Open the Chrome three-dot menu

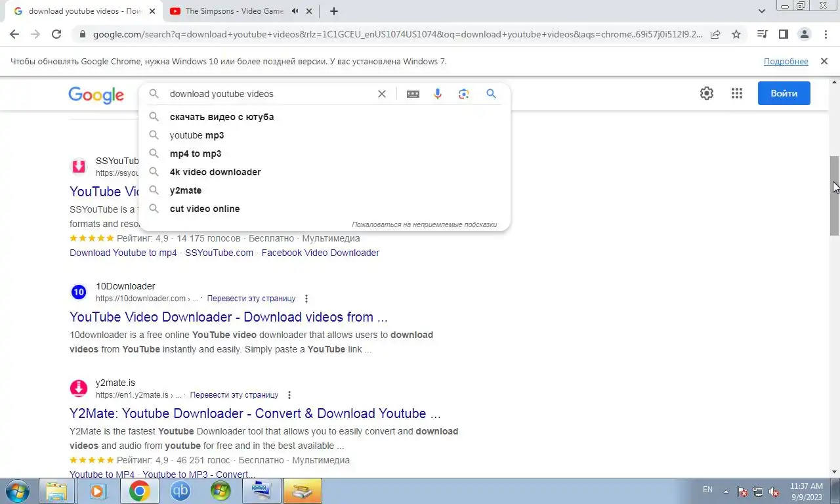tap(825, 34)
